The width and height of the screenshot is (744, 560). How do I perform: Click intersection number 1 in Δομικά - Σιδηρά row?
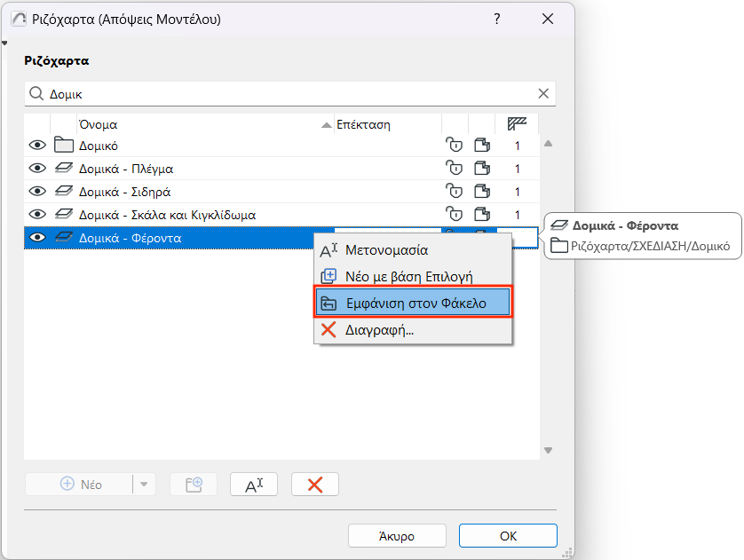point(518,192)
